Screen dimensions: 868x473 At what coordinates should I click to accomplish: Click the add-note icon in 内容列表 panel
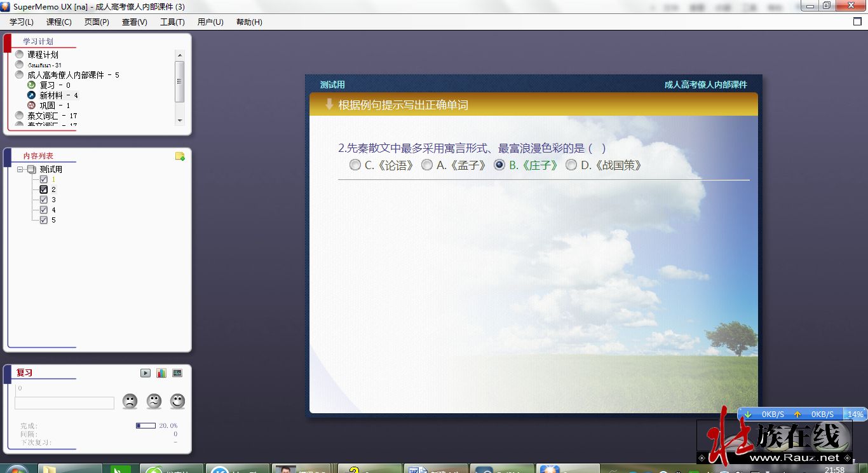coord(180,156)
